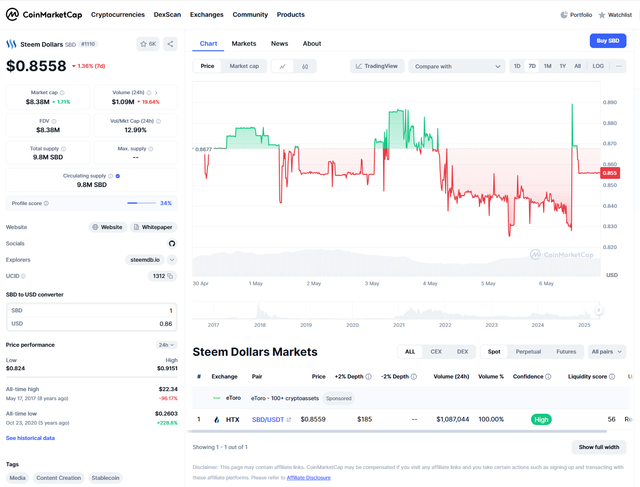Click the Vol/Mkt Cap info icon

coord(158,121)
